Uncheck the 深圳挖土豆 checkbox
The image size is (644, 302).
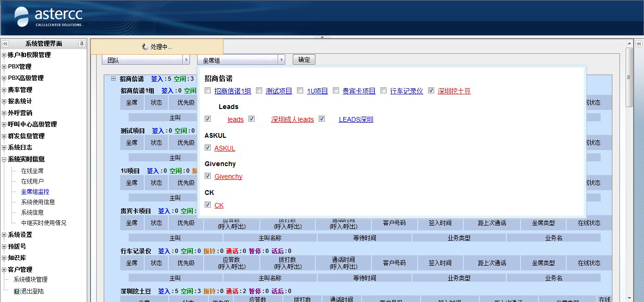(431, 91)
